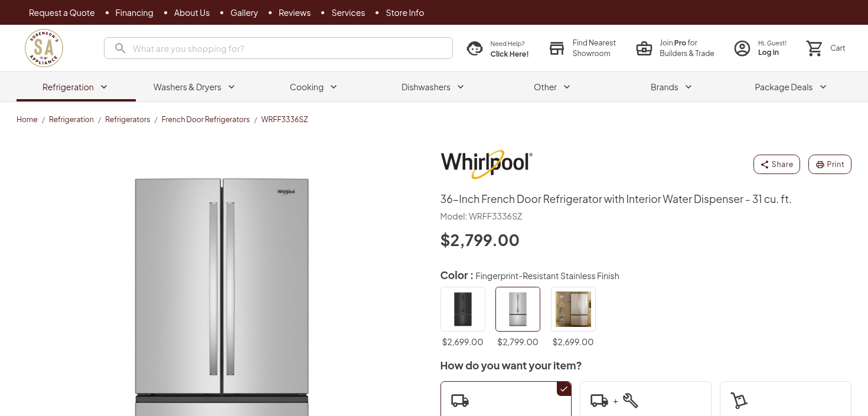868x416 pixels.
Task: Click the Join Pro toolbox icon
Action: coord(644,48)
